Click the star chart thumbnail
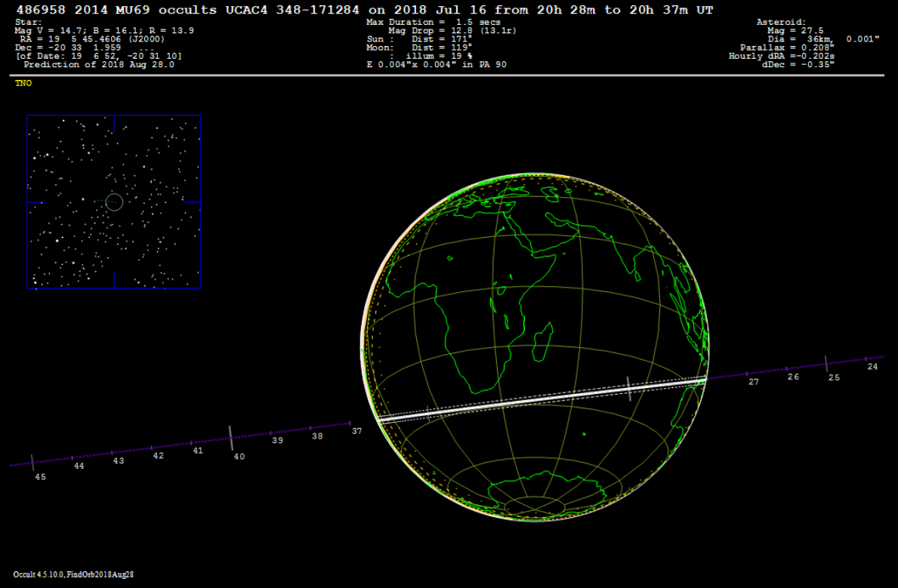This screenshot has width=898, height=588. click(x=114, y=202)
